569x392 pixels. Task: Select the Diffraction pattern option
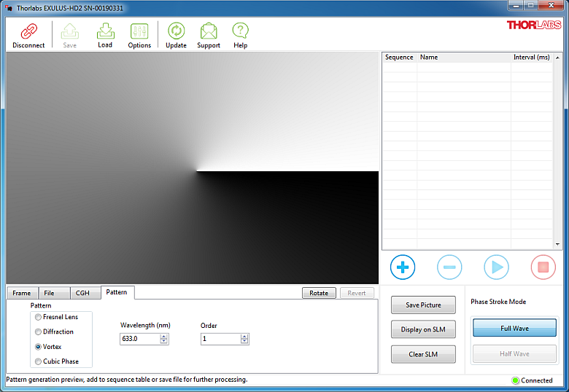38,332
